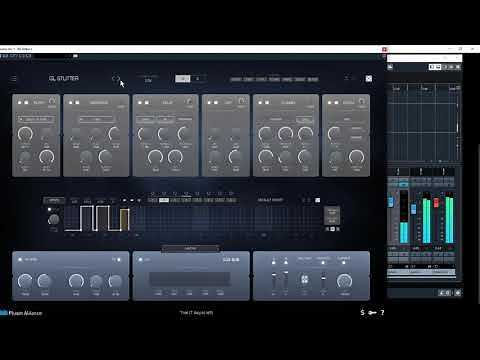The height and width of the screenshot is (360, 480).
Task: Click the large knob in the bottom-right output panel
Action: [344, 281]
